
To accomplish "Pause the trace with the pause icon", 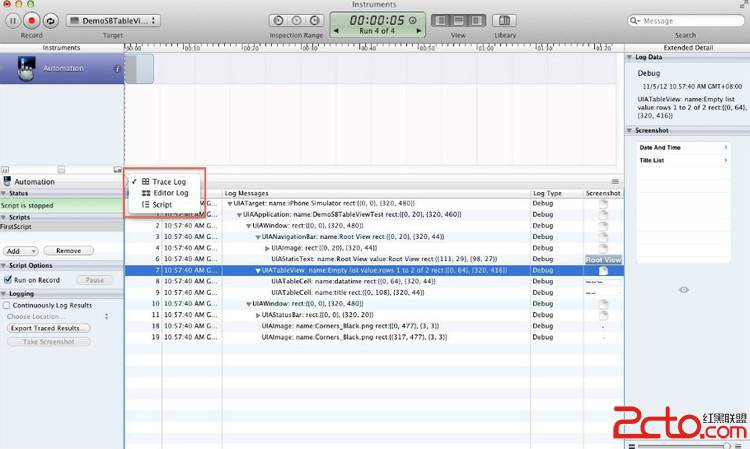I will click(x=11, y=20).
